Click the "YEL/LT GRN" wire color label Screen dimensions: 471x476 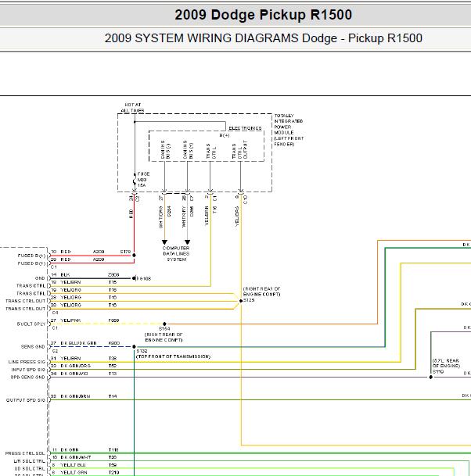coord(74,472)
